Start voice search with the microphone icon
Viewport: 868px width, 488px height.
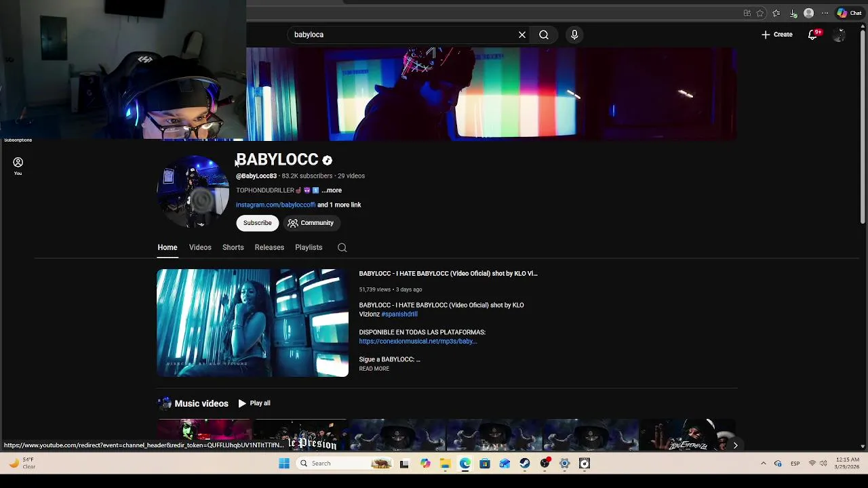(x=574, y=35)
